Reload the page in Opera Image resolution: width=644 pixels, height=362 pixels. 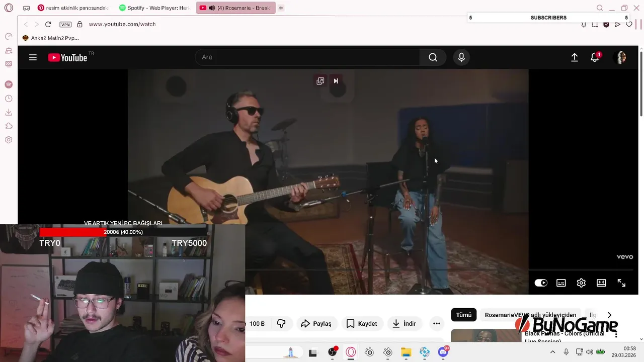point(48,24)
